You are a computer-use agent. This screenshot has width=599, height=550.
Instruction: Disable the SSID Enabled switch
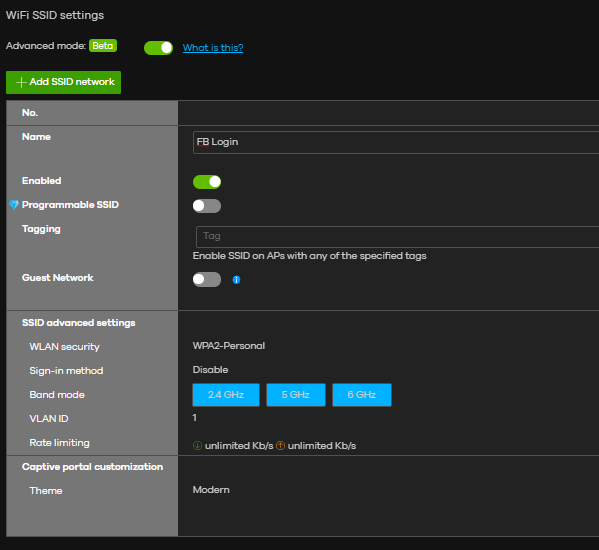[x=207, y=182]
